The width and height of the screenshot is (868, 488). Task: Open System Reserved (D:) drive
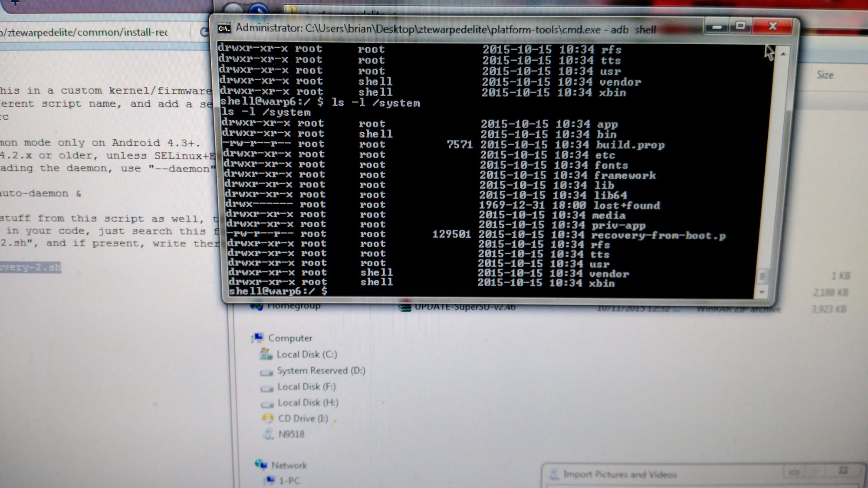[x=321, y=371]
